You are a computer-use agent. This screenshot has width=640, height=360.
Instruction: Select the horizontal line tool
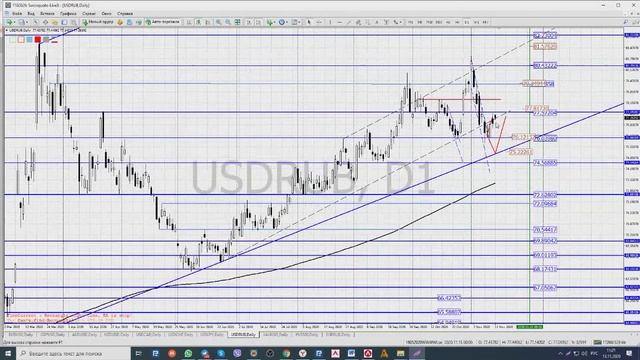[x=340, y=22]
